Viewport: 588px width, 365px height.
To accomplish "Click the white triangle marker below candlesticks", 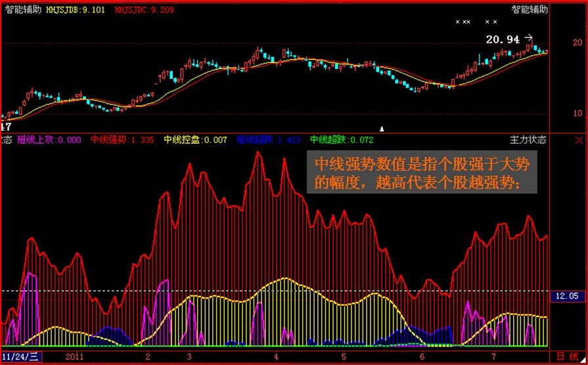I will pyautogui.click(x=382, y=127).
